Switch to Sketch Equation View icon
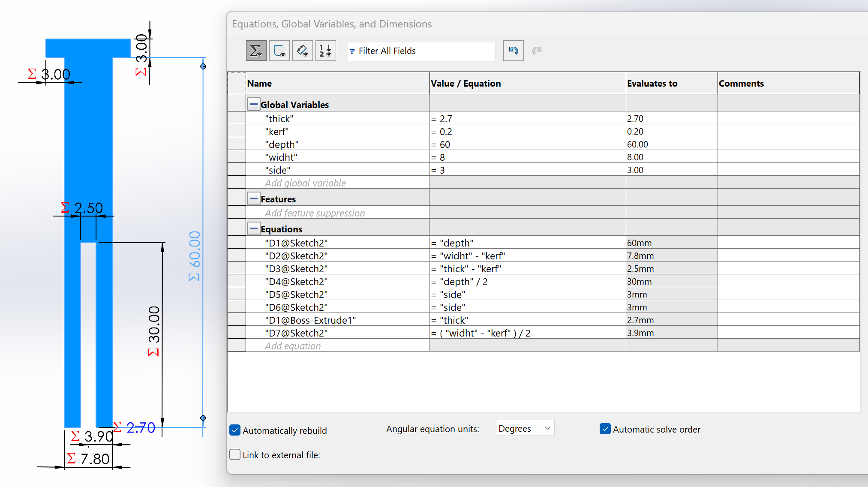868x487 pixels. [279, 51]
